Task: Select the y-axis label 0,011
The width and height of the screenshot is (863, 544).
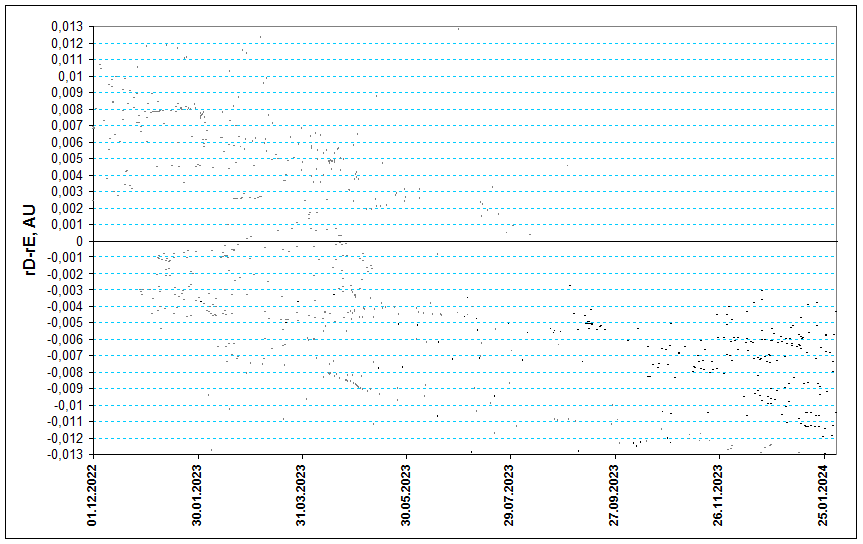Action: pyautogui.click(x=67, y=59)
